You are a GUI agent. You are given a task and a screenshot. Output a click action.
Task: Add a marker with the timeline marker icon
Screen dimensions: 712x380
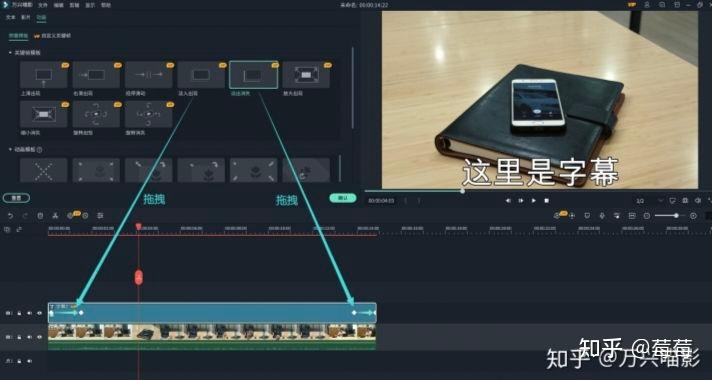tap(587, 216)
